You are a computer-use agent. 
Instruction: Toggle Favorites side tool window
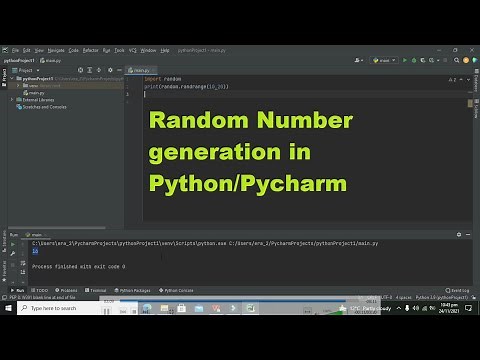pyautogui.click(x=4, y=271)
